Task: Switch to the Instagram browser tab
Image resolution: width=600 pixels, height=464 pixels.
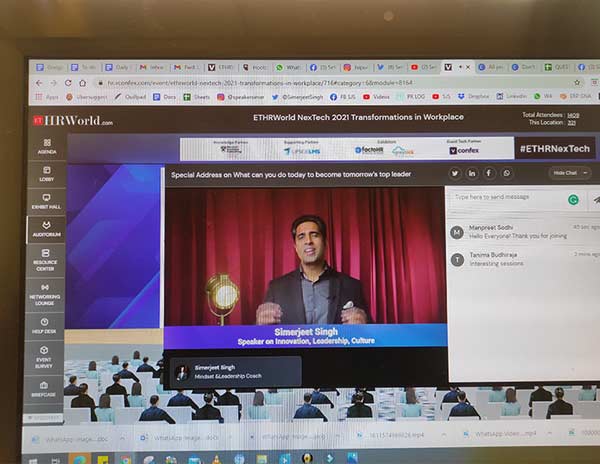Action: click(x=356, y=68)
